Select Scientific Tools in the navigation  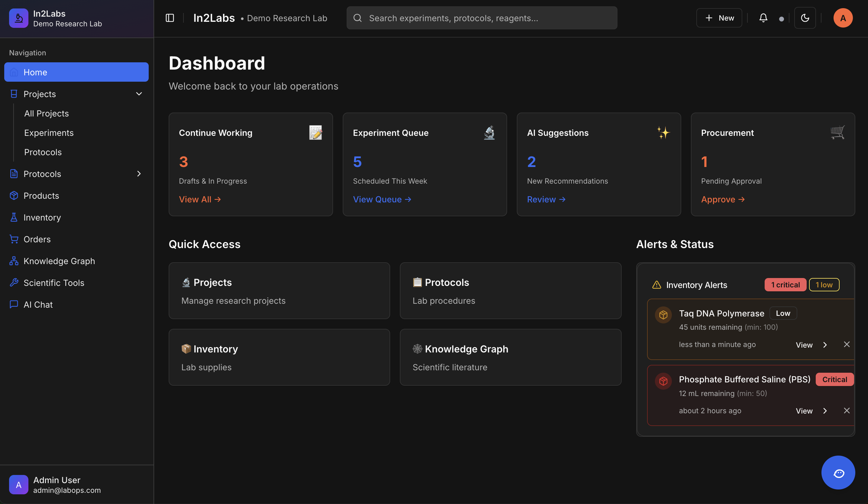[x=54, y=283]
